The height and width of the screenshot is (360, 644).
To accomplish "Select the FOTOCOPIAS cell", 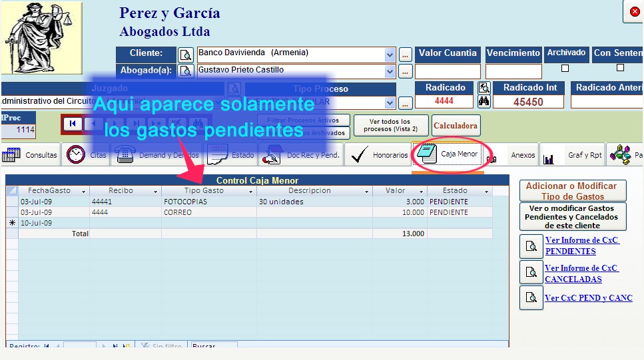I will pyautogui.click(x=209, y=202).
